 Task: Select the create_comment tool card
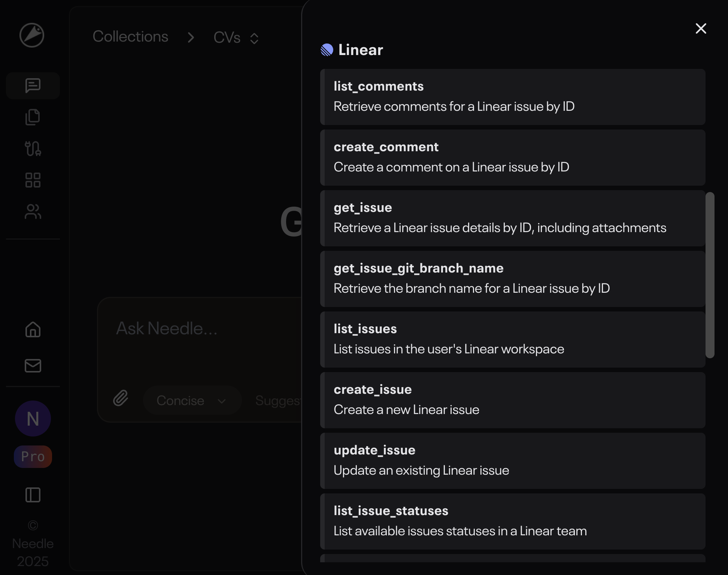[x=513, y=158]
